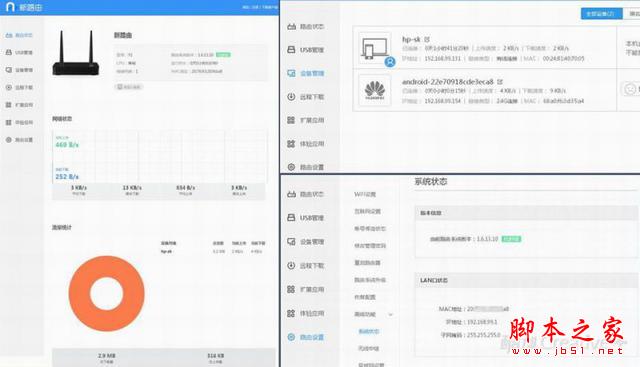Open USB管理 icon in left window sidebar
640x367 pixels.
[9, 52]
